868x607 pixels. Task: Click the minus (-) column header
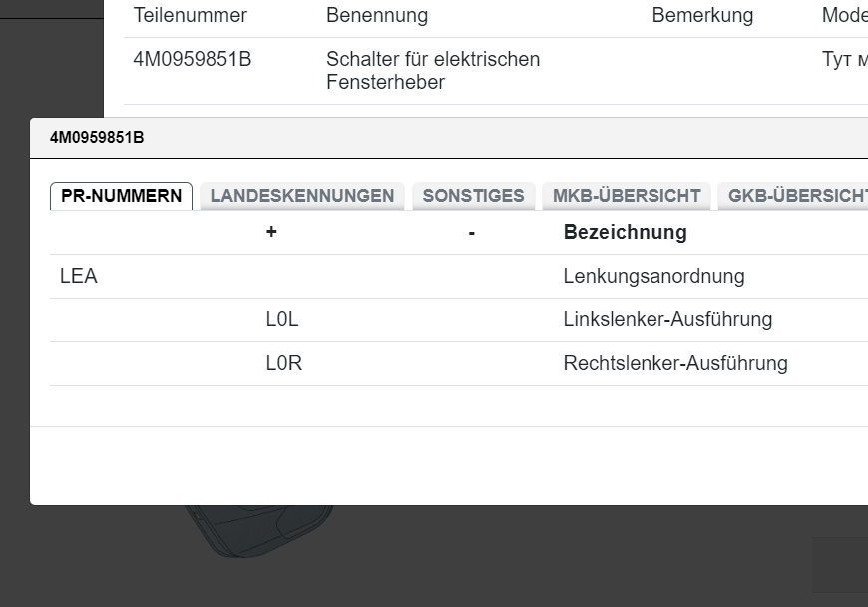pyautogui.click(x=471, y=233)
